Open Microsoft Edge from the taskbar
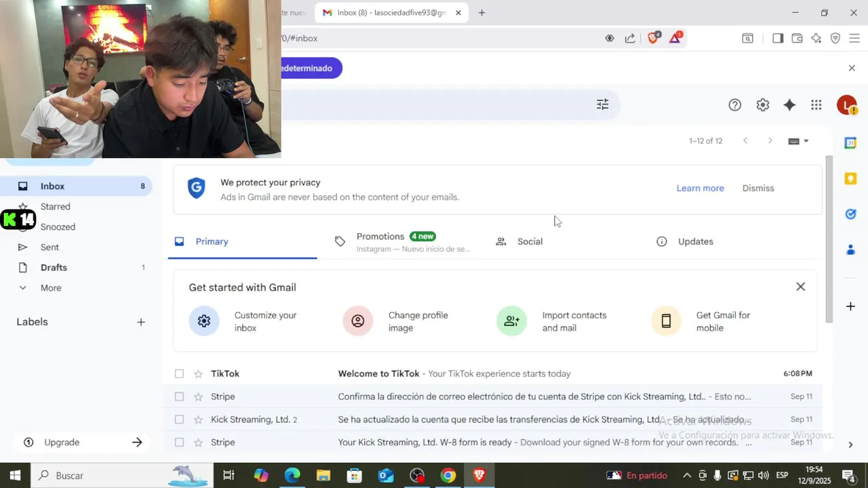The width and height of the screenshot is (868, 488). [292, 476]
